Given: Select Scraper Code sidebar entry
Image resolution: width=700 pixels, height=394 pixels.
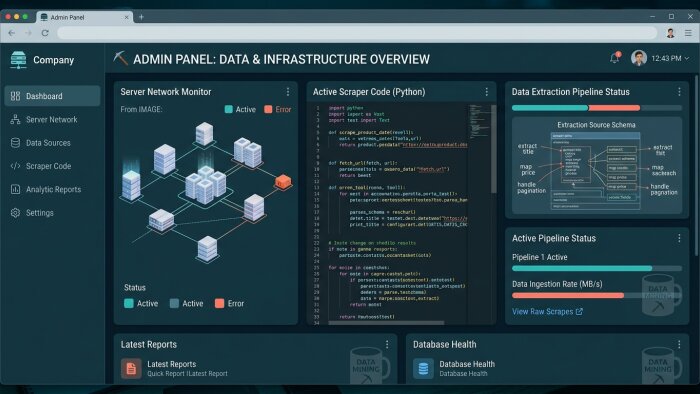Looking at the screenshot, I should click(52, 166).
